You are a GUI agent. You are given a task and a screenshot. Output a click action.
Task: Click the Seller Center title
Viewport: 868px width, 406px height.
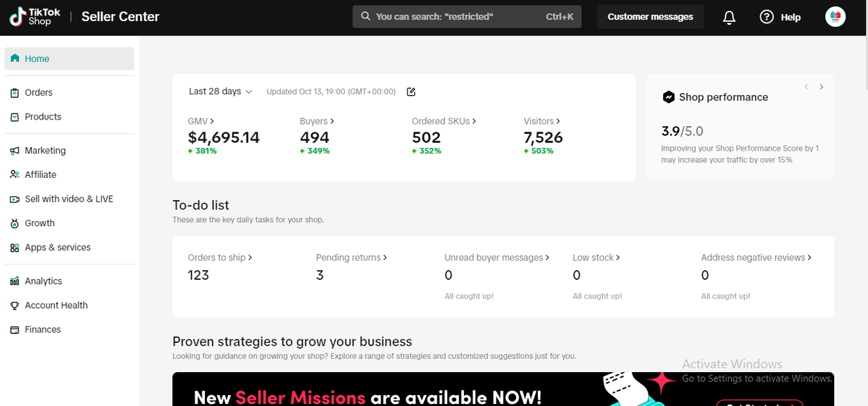[x=121, y=17]
